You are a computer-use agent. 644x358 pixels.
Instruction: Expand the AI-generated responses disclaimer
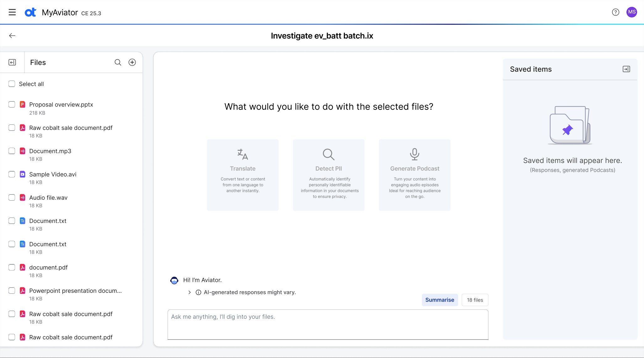(189, 292)
